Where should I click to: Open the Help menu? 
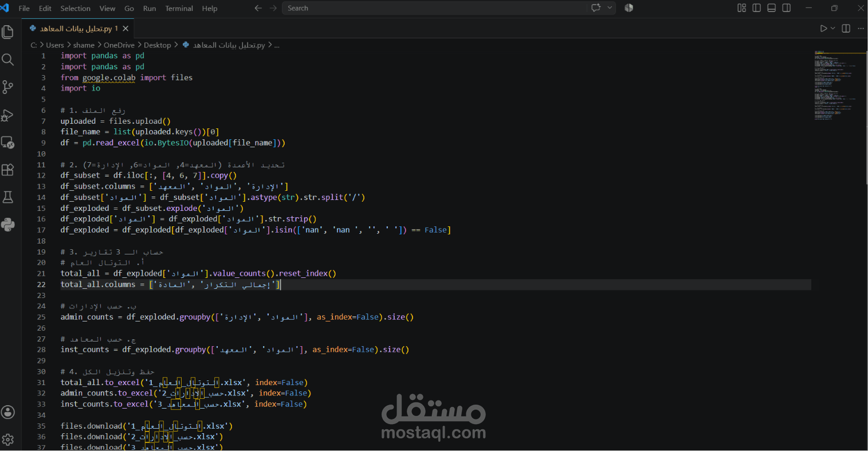(210, 9)
